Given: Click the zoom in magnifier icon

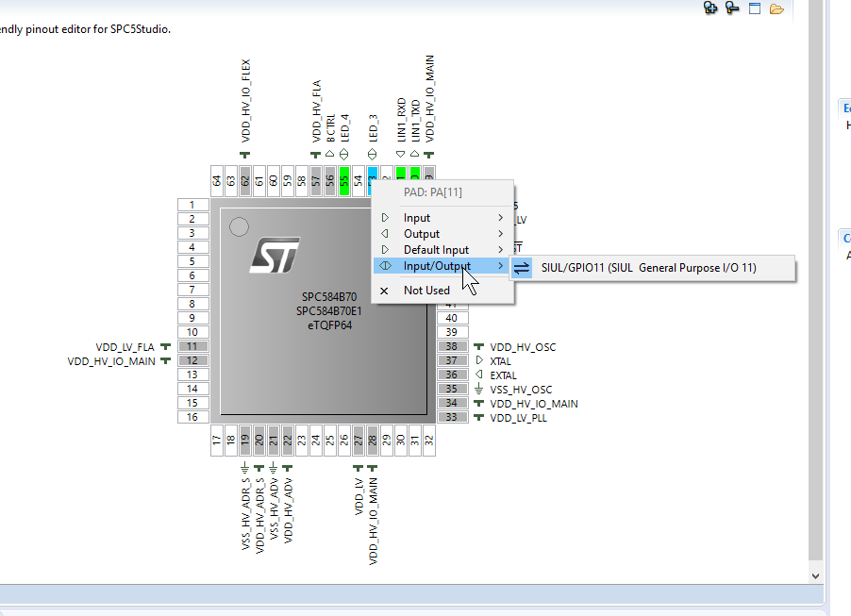Looking at the screenshot, I should click(709, 8).
